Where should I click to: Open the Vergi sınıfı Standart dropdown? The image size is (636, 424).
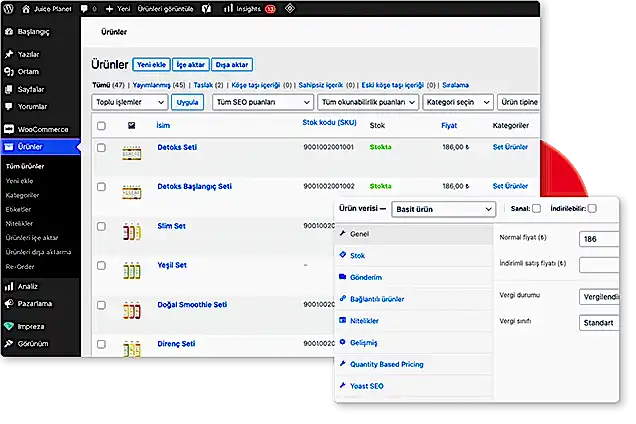[599, 323]
